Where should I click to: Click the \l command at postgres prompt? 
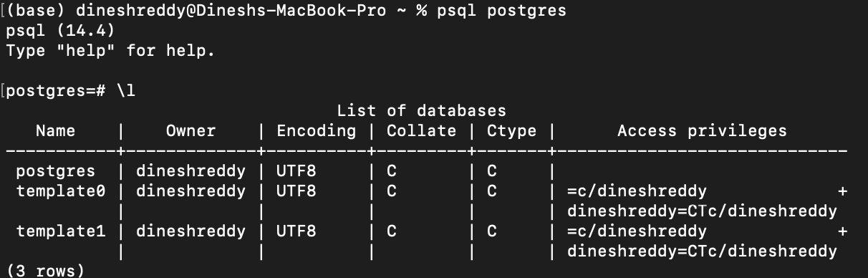[125, 92]
